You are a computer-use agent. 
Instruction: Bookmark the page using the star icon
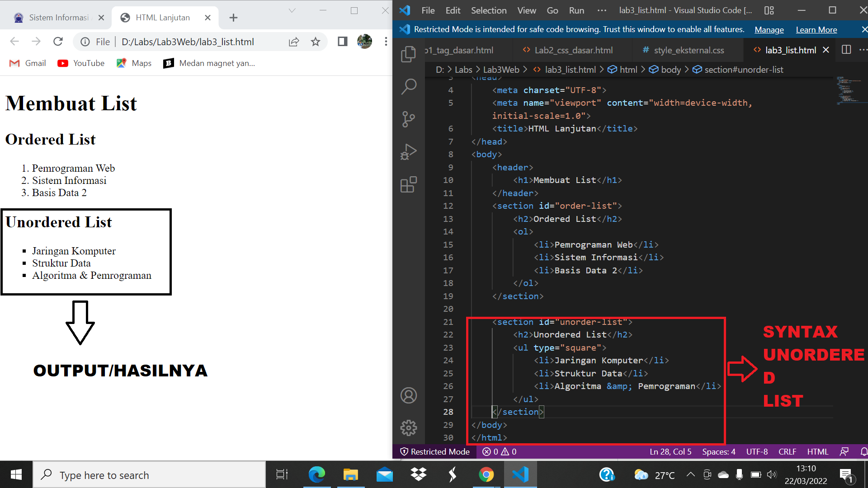[x=316, y=42]
